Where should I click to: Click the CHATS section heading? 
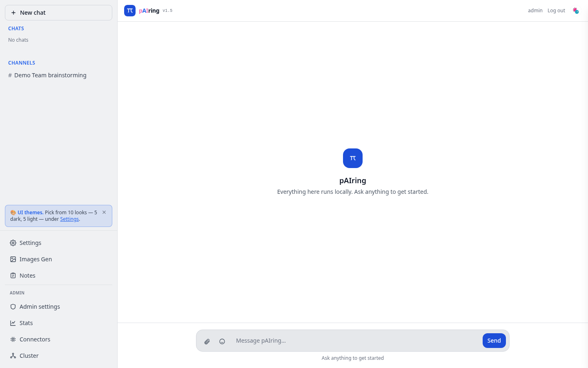[16, 29]
